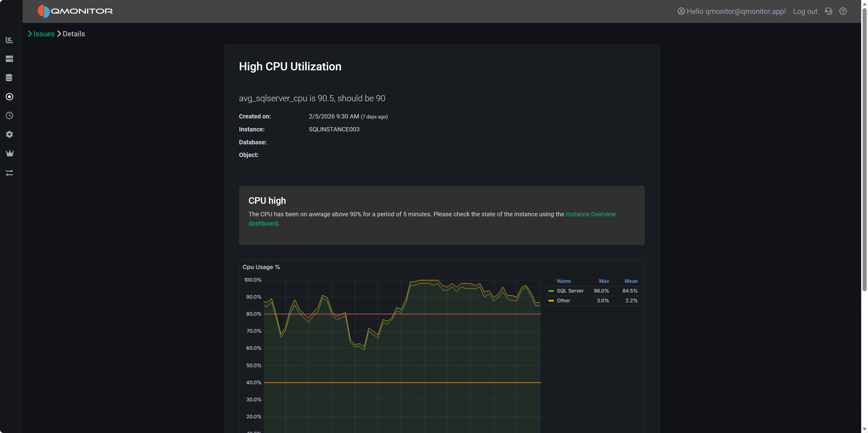
Task: Open support via the headset icon
Action: tap(828, 11)
